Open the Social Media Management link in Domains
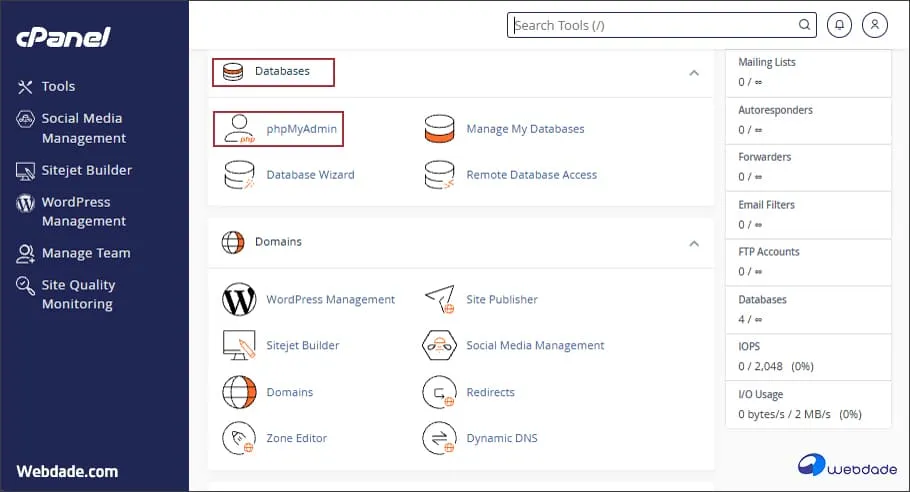 [535, 345]
